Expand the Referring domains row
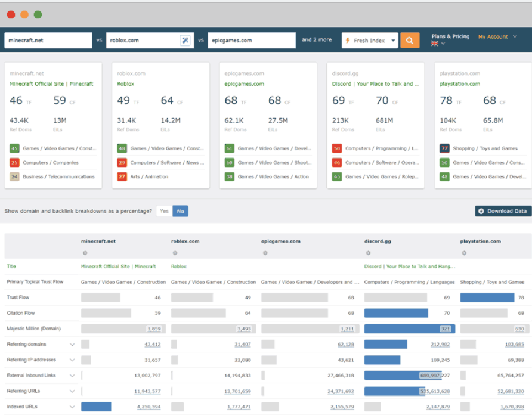The height and width of the screenshot is (415, 532). [73, 344]
